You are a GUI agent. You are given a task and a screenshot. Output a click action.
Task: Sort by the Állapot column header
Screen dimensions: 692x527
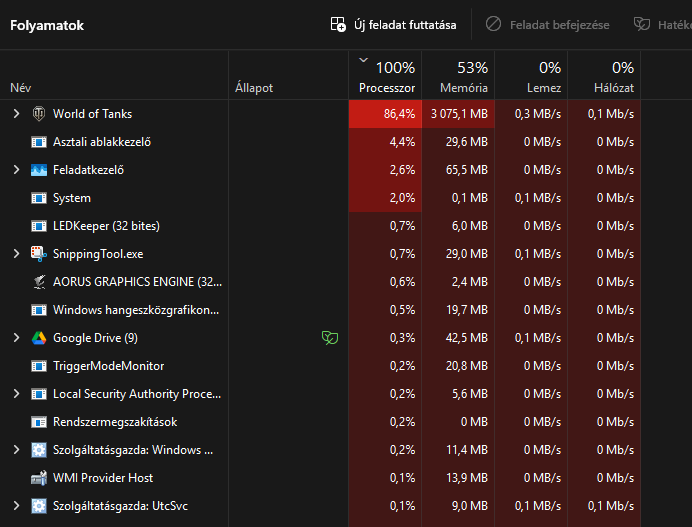point(289,75)
